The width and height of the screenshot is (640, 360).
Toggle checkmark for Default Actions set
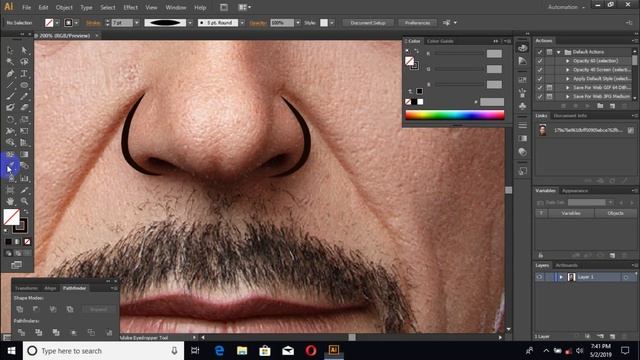tap(540, 52)
